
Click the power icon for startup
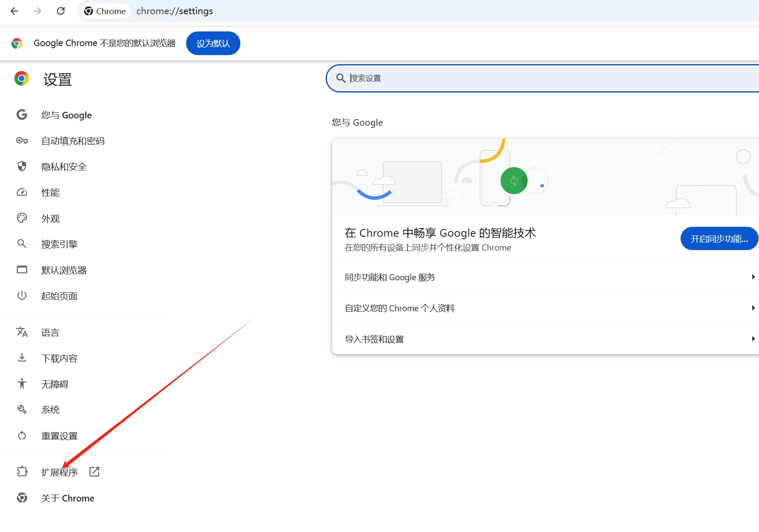click(x=22, y=296)
